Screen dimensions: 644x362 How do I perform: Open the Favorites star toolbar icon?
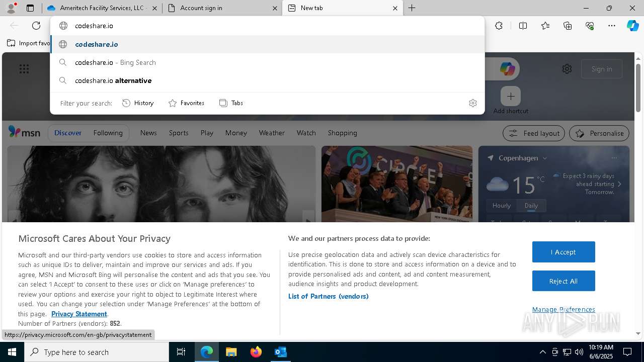click(545, 26)
